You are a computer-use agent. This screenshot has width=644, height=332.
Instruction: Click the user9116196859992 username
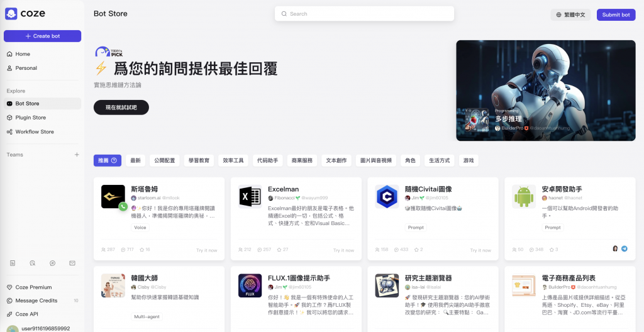pyautogui.click(x=45, y=329)
